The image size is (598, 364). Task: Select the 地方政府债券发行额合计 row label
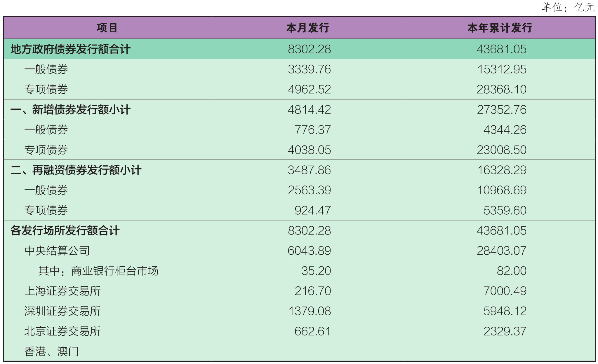[70, 49]
